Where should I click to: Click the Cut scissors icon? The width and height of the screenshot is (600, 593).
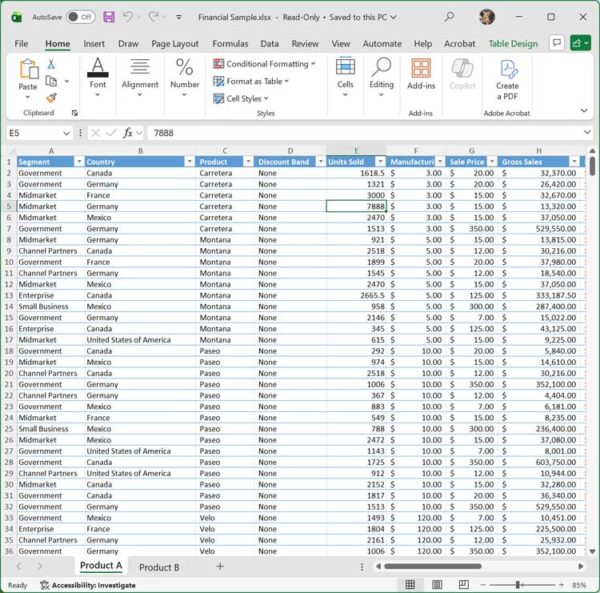coord(51,64)
